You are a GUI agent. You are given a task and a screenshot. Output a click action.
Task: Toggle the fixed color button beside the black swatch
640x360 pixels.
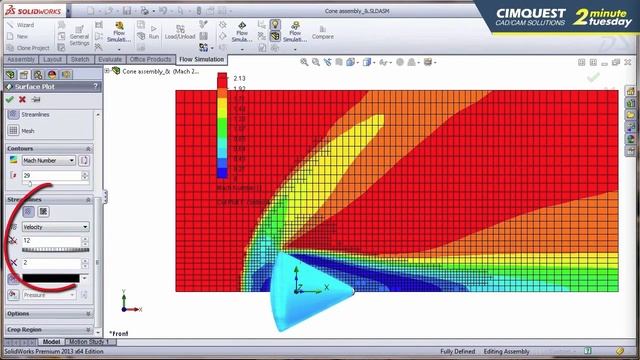(13, 278)
